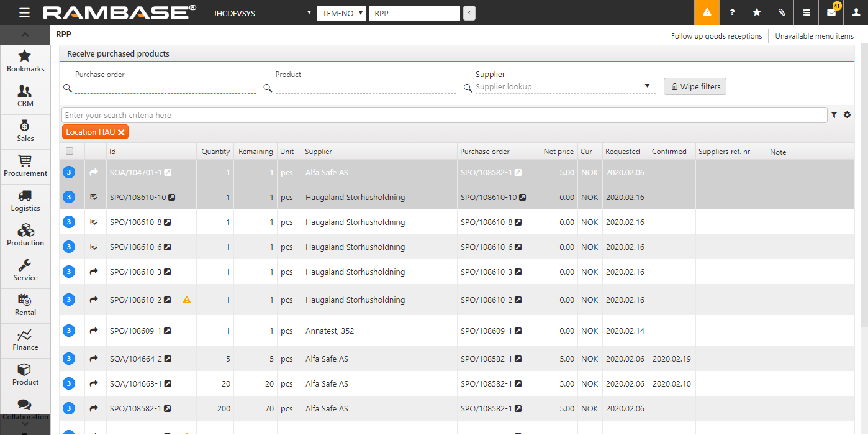Remove the Location HAU filter tag

pyautogui.click(x=121, y=132)
